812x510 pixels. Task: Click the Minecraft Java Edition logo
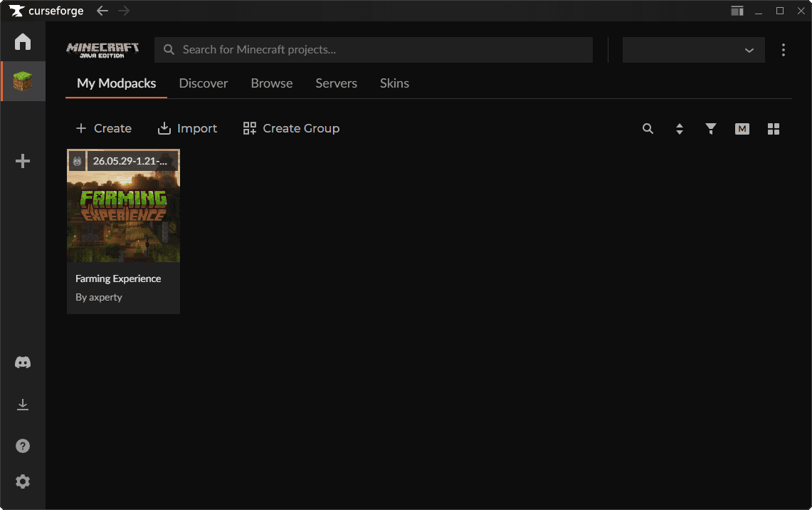click(x=102, y=50)
